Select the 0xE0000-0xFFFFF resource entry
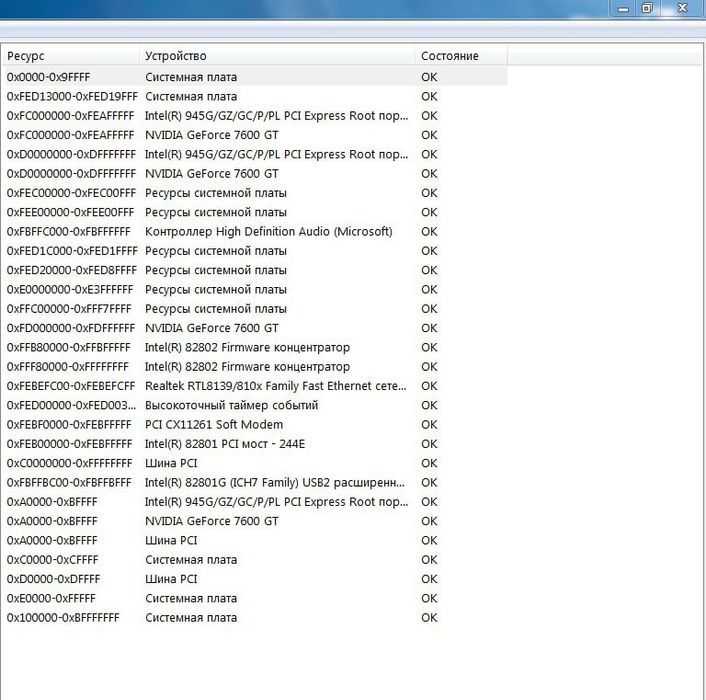The image size is (706, 700). (x=51, y=599)
